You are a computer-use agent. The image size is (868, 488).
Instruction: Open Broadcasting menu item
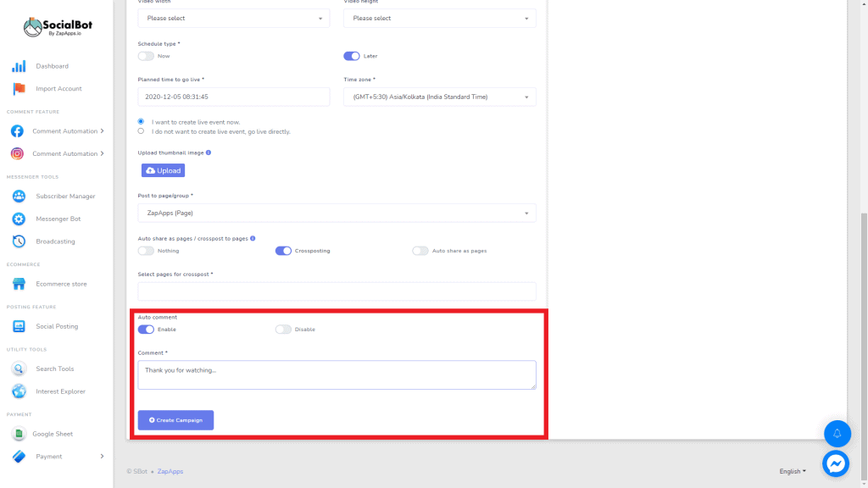point(55,241)
